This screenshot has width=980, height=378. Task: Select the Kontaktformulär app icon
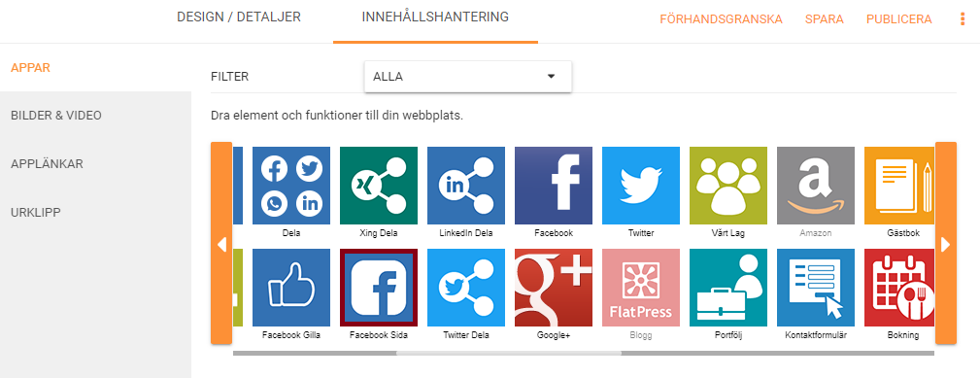pos(816,288)
